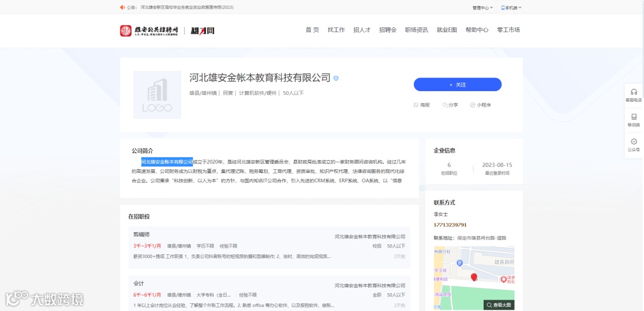Image resolution: width=644 pixels, height=311 pixels.
Task: Click the 3千~3千1/月 salary text
Action: click(x=147, y=246)
